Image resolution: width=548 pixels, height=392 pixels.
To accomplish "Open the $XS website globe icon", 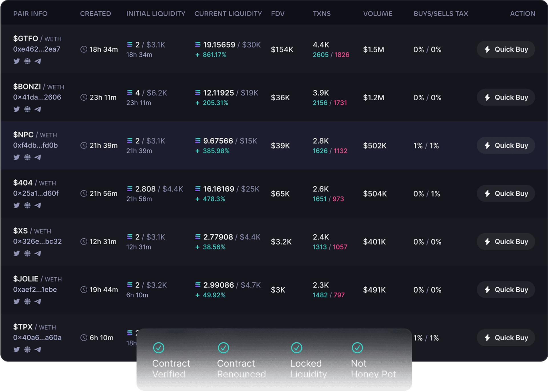I will click(x=27, y=253).
